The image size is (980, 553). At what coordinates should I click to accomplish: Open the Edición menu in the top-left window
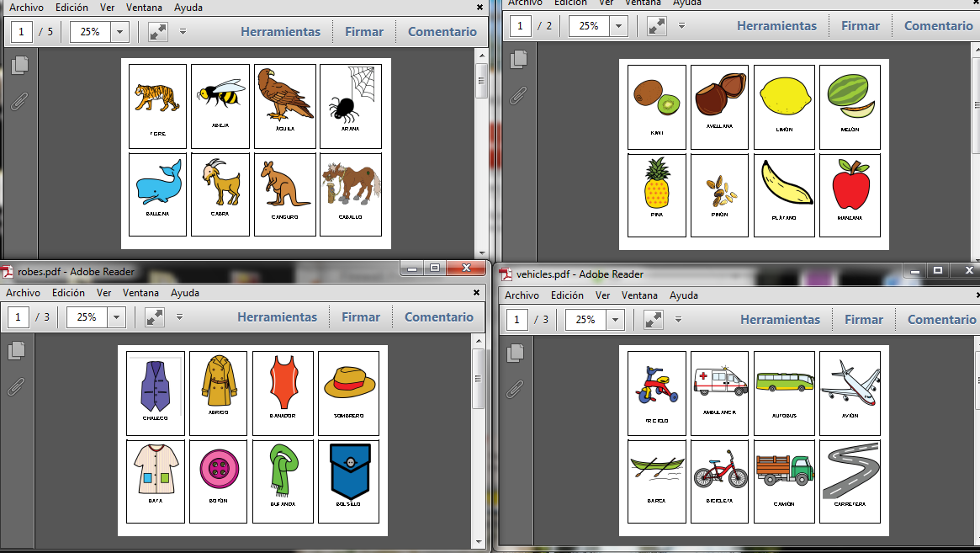(72, 7)
